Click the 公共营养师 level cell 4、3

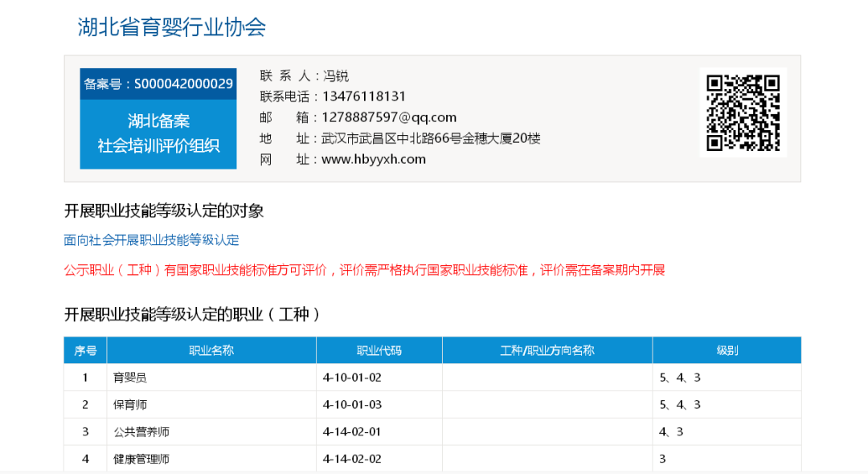(x=727, y=431)
